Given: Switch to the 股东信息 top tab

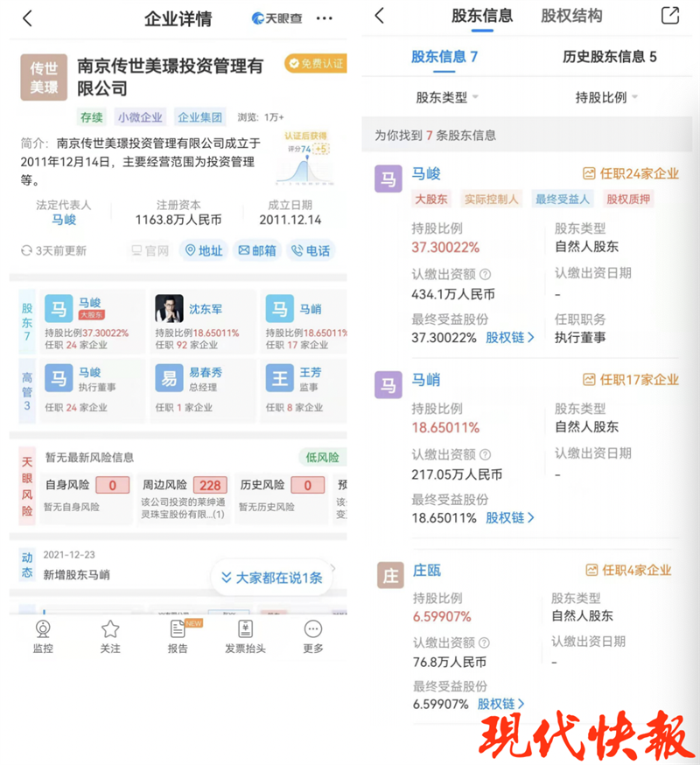Looking at the screenshot, I should (482, 16).
